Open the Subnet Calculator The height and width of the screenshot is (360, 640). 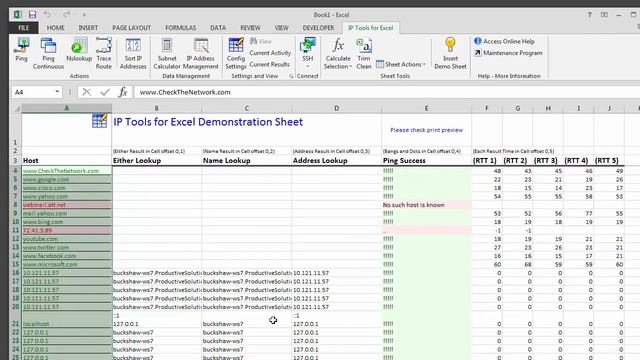(167, 53)
